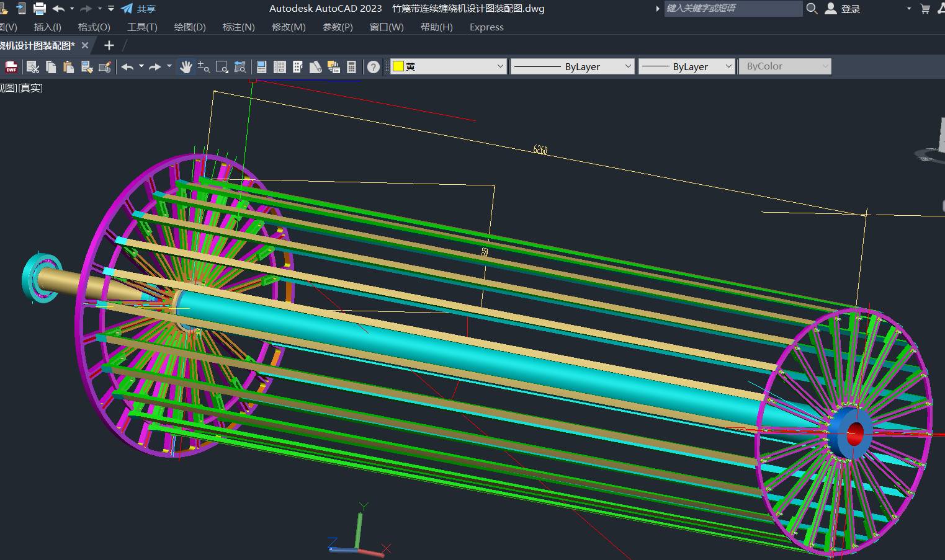This screenshot has height=560, width=945.
Task: Select the Pan hand tool
Action: coord(186,67)
